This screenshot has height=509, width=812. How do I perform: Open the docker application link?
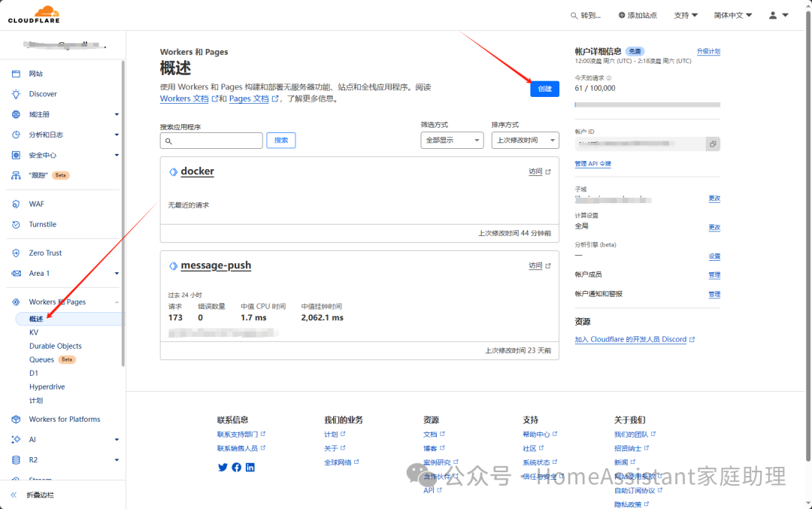[x=197, y=171]
